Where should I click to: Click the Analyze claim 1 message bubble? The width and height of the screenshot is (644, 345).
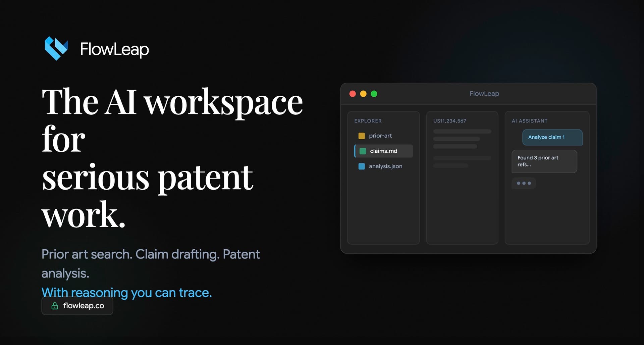click(552, 137)
